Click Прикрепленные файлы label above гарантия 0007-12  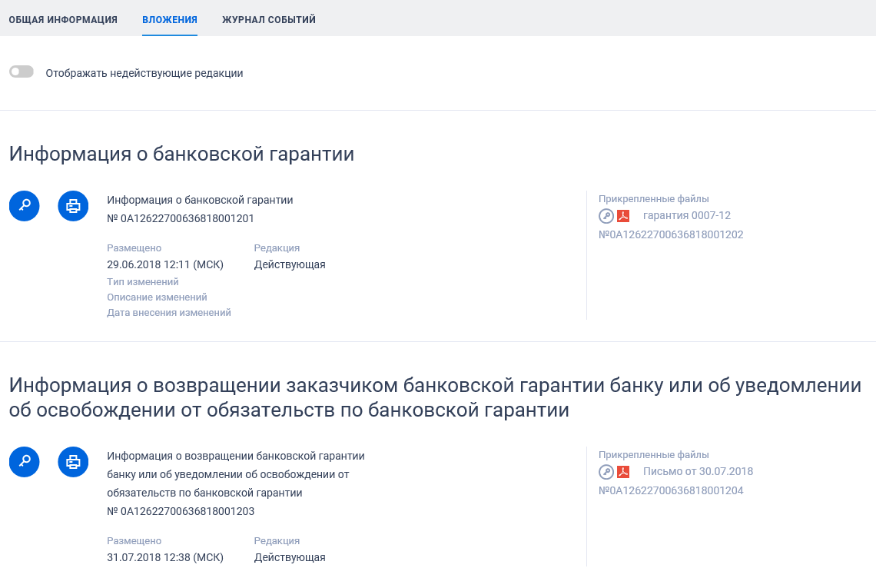[654, 199]
